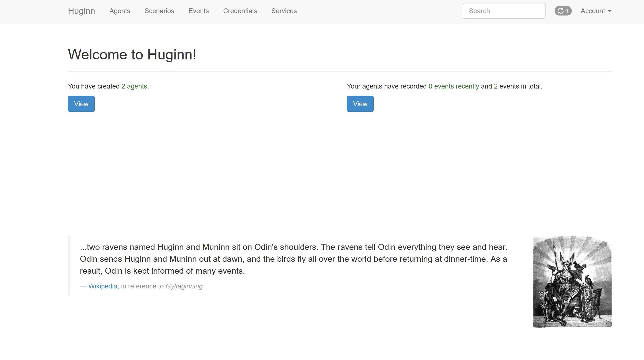Screen dimensions: 644x360
Task: Visit the Wikipedia source link
Action: pos(103,286)
